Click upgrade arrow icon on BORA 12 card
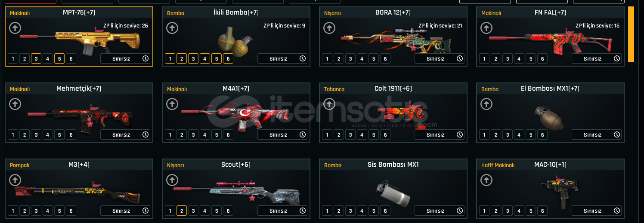The image size is (644, 223). pyautogui.click(x=329, y=28)
